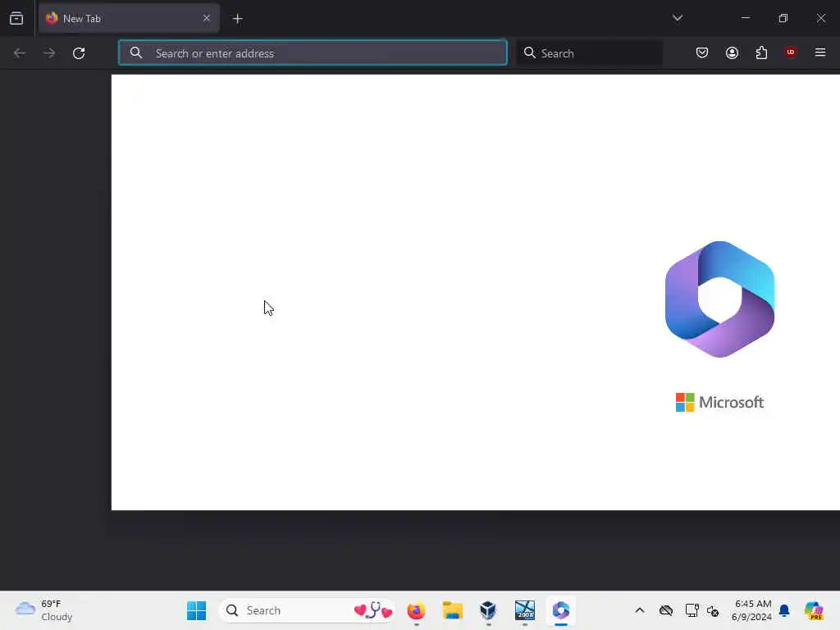Open the Extensions puzzle icon
The height and width of the screenshot is (630, 840).
761,52
